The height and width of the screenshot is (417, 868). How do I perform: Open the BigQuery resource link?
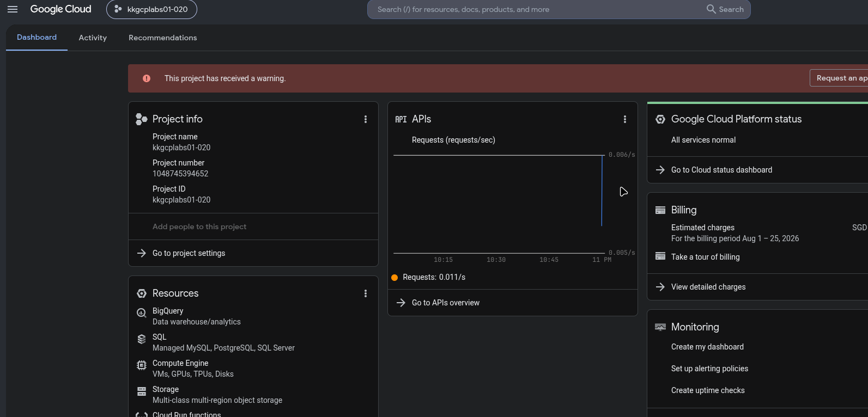click(x=168, y=311)
